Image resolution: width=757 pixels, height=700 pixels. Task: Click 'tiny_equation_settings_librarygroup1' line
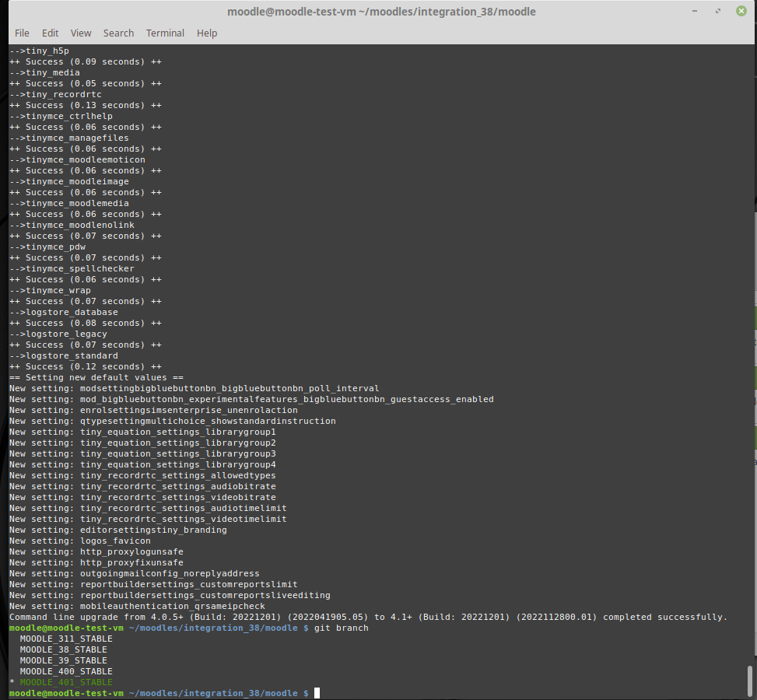pyautogui.click(x=142, y=432)
